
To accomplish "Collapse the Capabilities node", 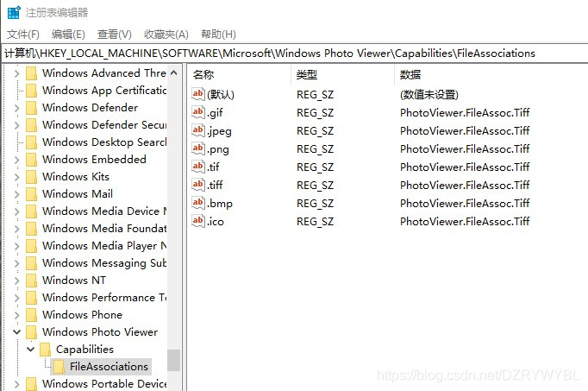I will coord(30,350).
